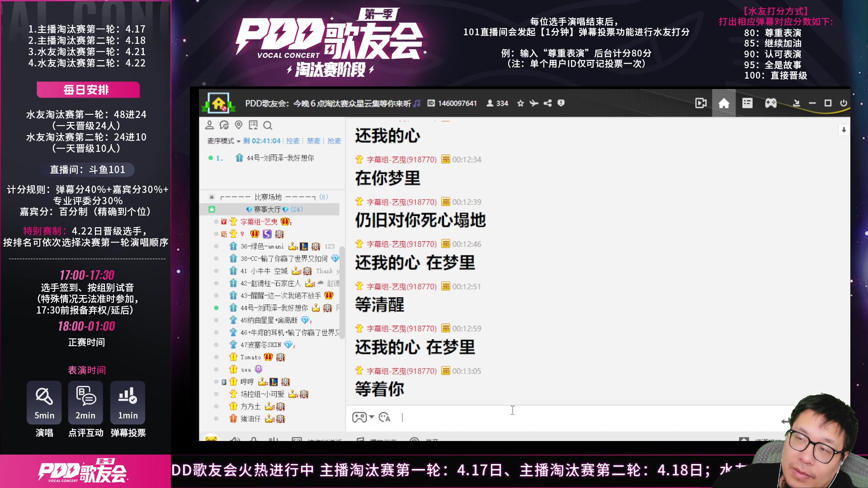
Task: Open the game center tab at top right
Action: [x=771, y=103]
